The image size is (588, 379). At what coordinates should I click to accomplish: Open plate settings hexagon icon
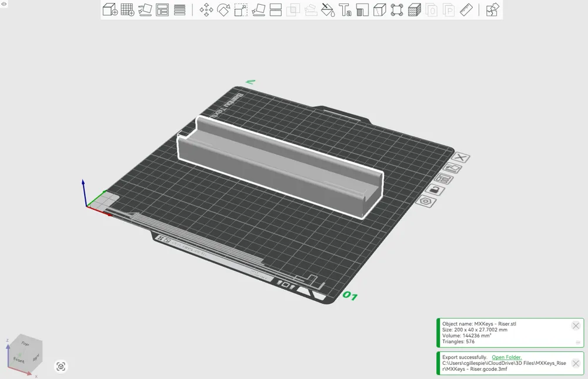pos(426,202)
